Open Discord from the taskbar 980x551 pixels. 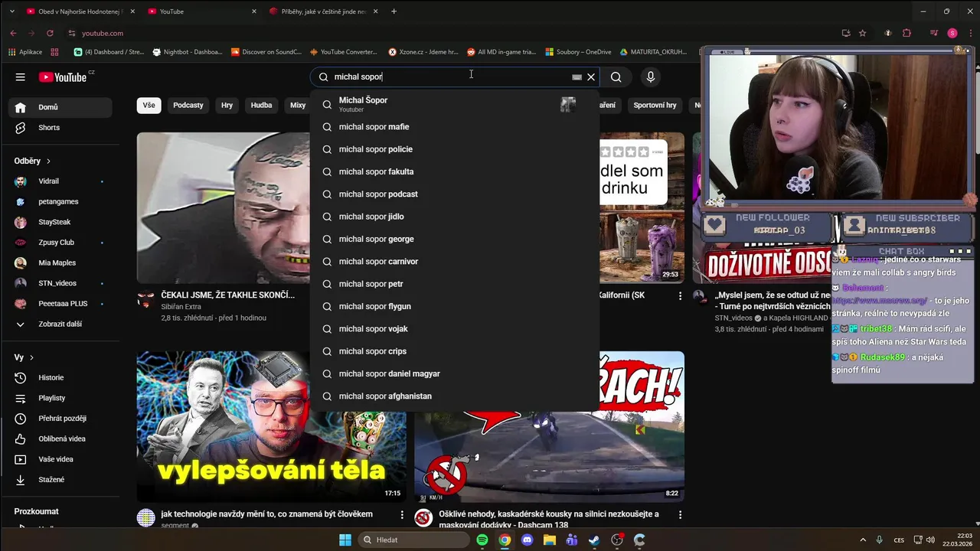click(x=527, y=540)
